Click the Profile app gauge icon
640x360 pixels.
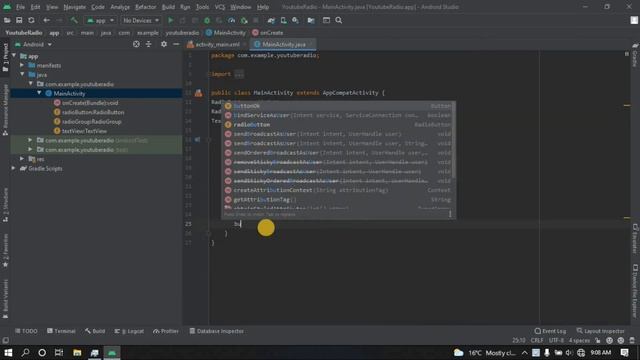231,20
